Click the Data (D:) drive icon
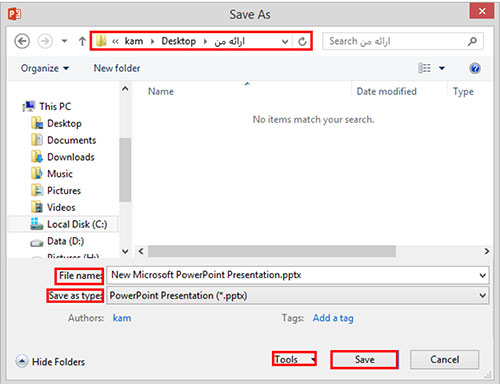The width and height of the screenshot is (500, 384). pos(37,243)
